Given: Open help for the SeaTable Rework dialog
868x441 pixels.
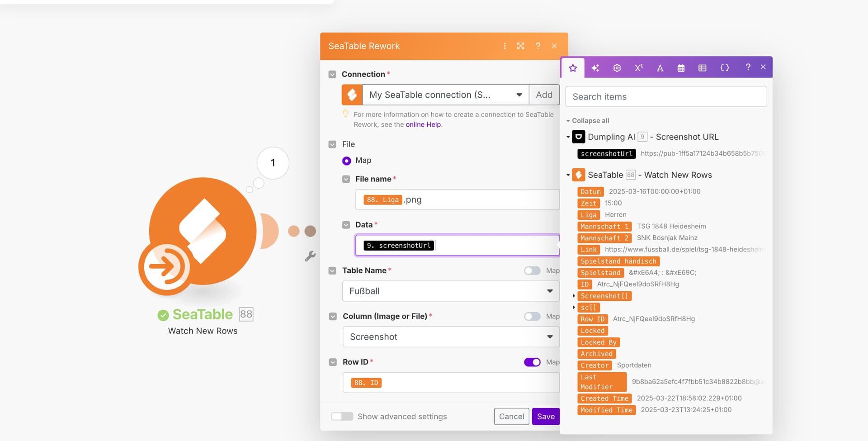Looking at the screenshot, I should (x=538, y=46).
